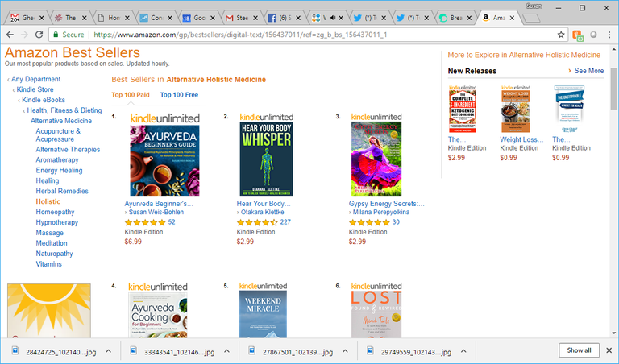
Task: Open Homeopathy category
Action: [x=55, y=212]
